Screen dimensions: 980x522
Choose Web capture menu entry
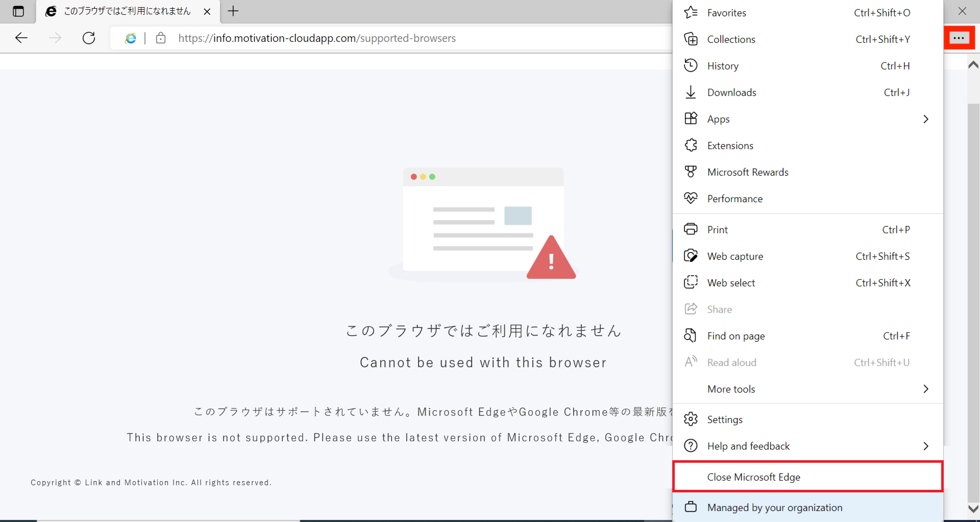(x=735, y=256)
